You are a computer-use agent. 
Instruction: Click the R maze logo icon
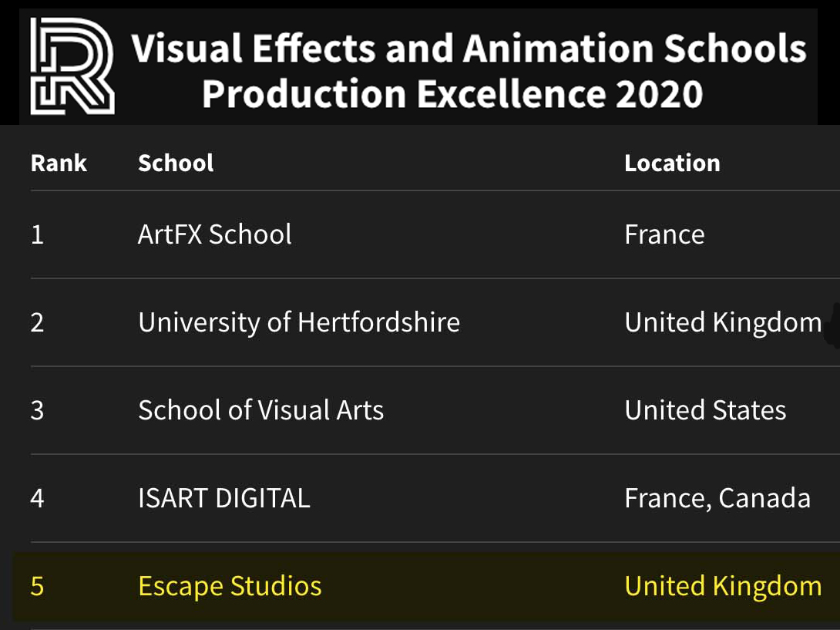pos(72,67)
